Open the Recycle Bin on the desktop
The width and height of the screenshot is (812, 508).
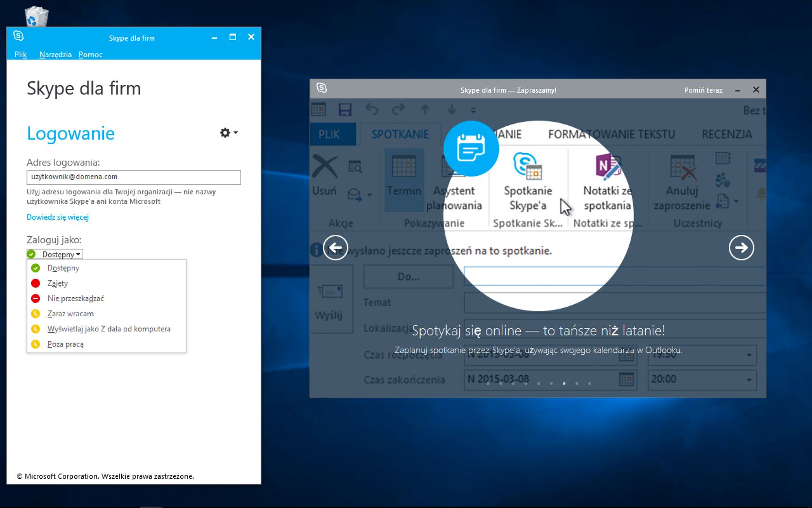pos(36,16)
